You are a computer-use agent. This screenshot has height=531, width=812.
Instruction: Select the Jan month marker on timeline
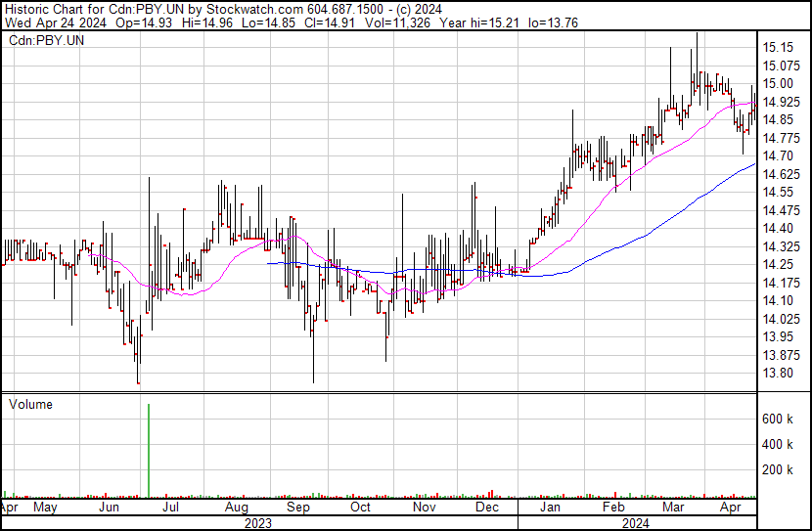tap(551, 508)
